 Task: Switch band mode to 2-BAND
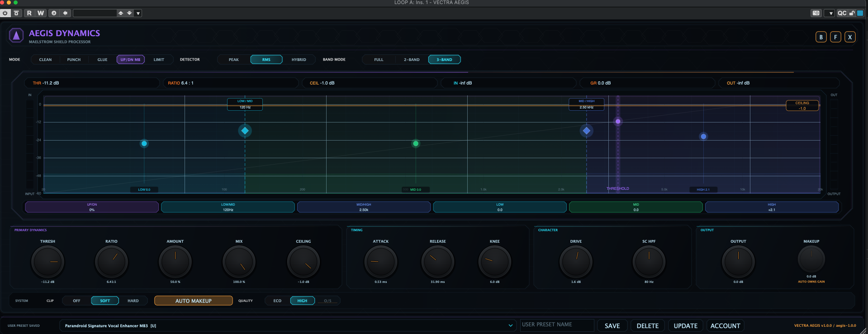412,60
